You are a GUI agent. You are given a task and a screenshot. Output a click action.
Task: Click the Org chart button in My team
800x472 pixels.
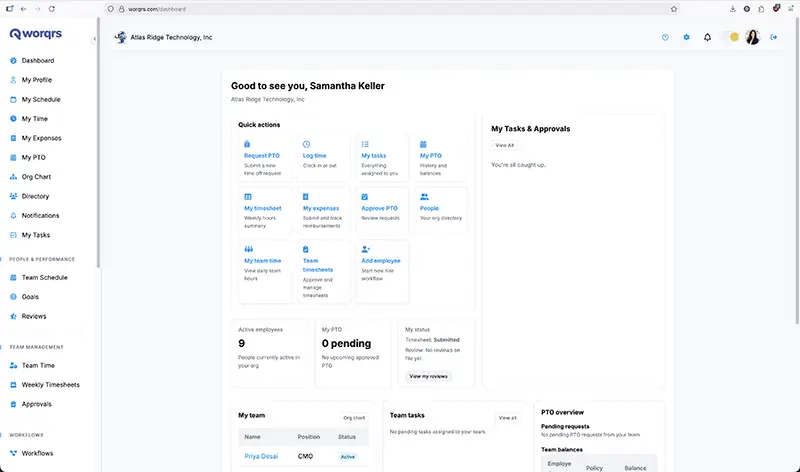pyautogui.click(x=354, y=418)
